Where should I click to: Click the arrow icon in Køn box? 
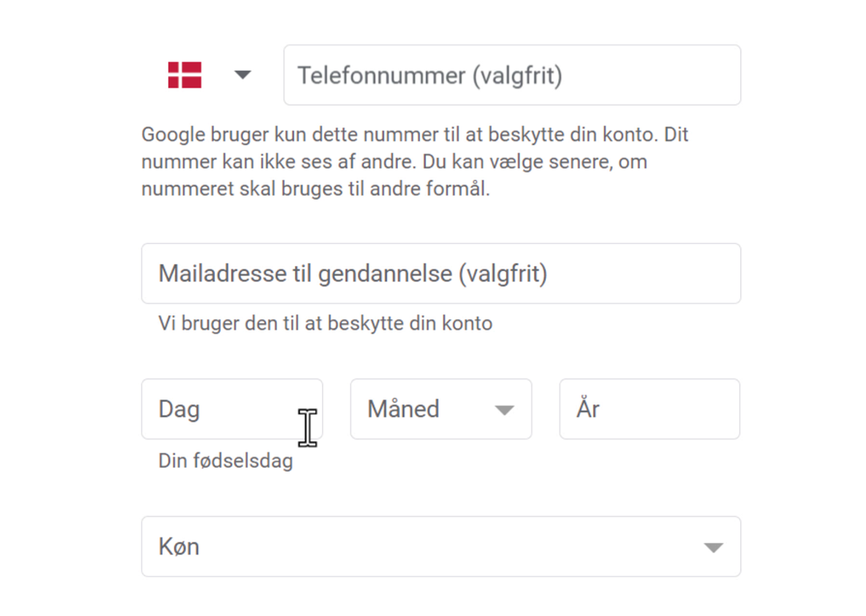(x=714, y=548)
